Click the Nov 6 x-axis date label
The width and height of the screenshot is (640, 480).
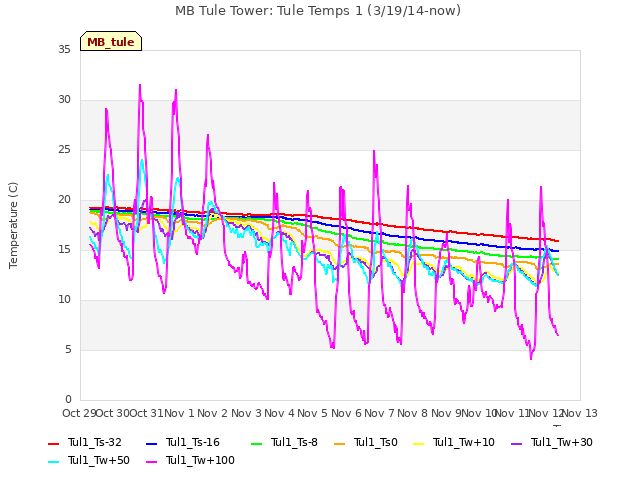click(x=346, y=413)
